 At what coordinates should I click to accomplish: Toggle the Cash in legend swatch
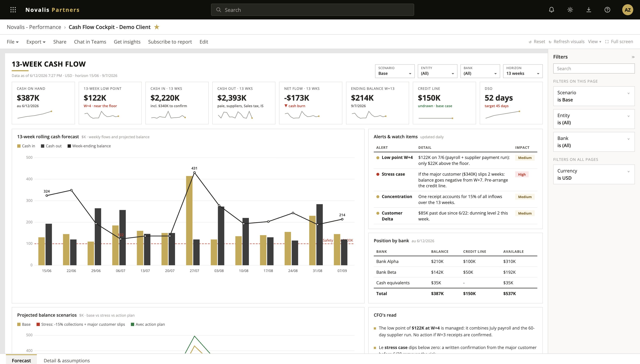tap(19, 146)
